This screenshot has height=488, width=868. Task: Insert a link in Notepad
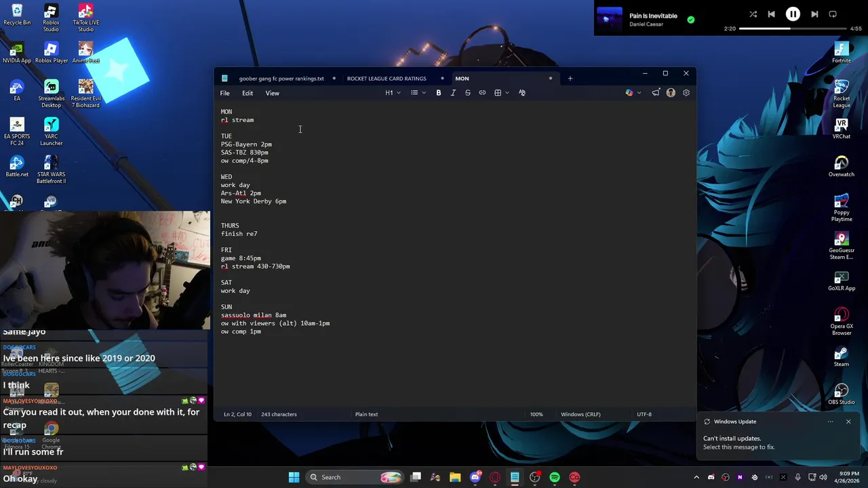click(x=482, y=93)
